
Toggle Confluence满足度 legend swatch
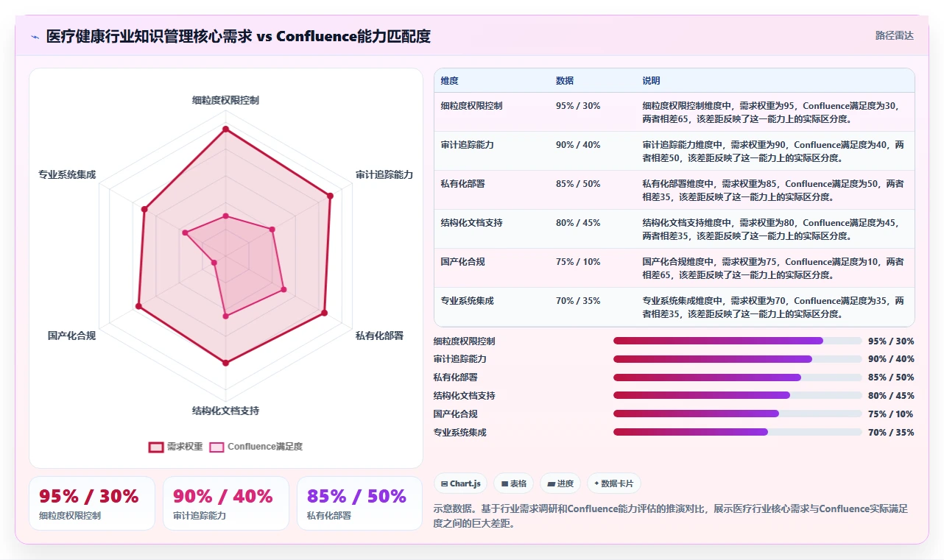(x=216, y=447)
